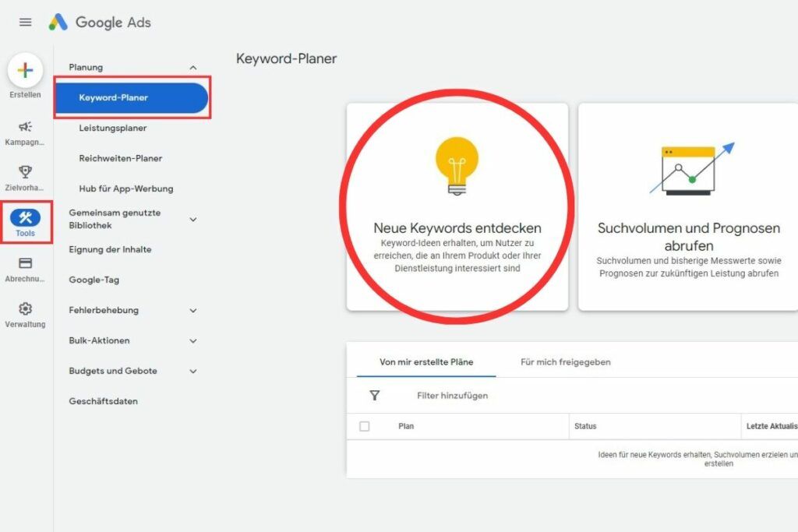Click the Erstellen plus button
The image size is (798, 532).
[x=25, y=70]
